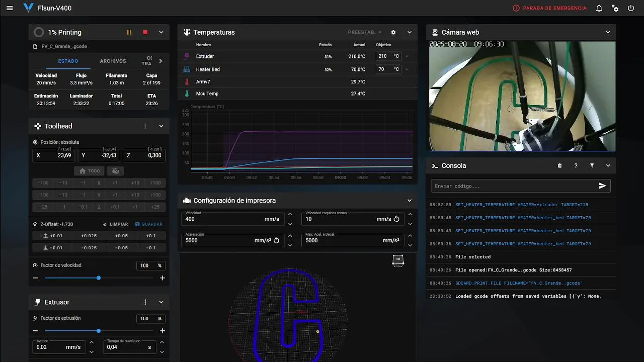Collapse the Cámara web panel
The height and width of the screenshot is (362, 644).
click(608, 32)
